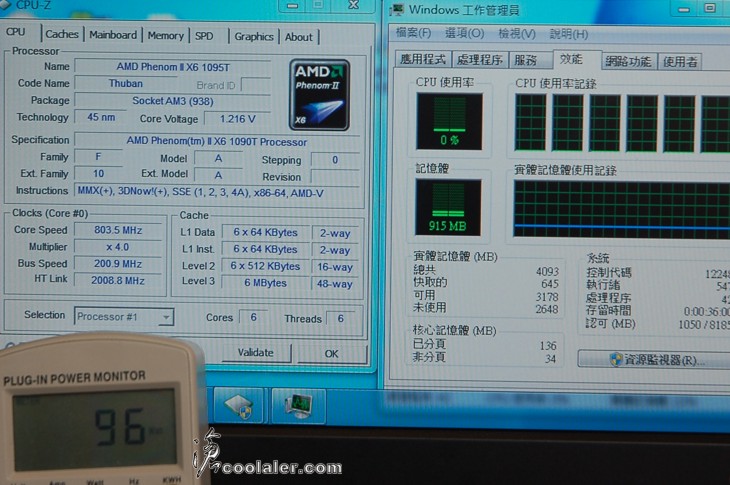Switch to the 使用者 tab

click(x=680, y=61)
